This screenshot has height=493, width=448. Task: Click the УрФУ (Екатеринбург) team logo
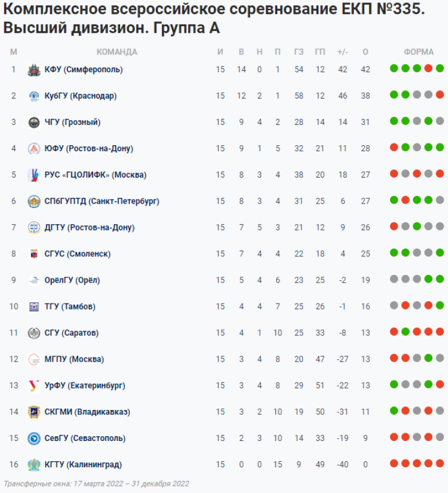(x=33, y=385)
